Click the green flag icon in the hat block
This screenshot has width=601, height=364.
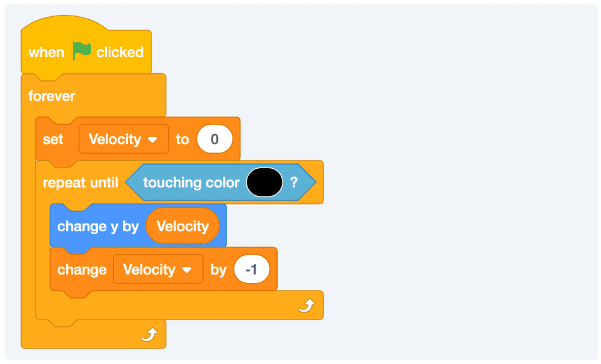click(x=82, y=52)
